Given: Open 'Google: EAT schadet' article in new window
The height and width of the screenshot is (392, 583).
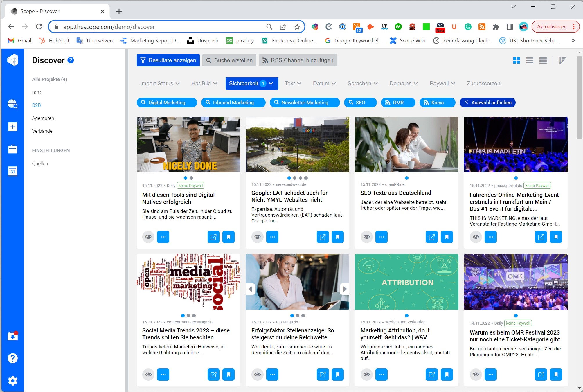Looking at the screenshot, I should (x=323, y=237).
